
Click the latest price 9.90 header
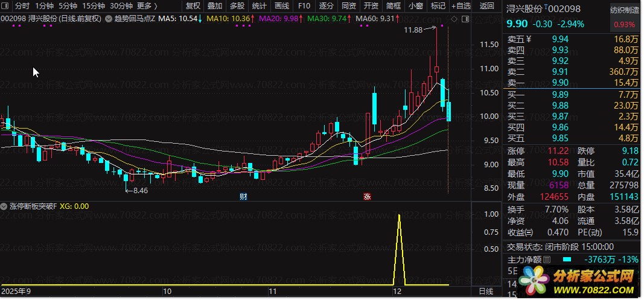click(x=517, y=24)
